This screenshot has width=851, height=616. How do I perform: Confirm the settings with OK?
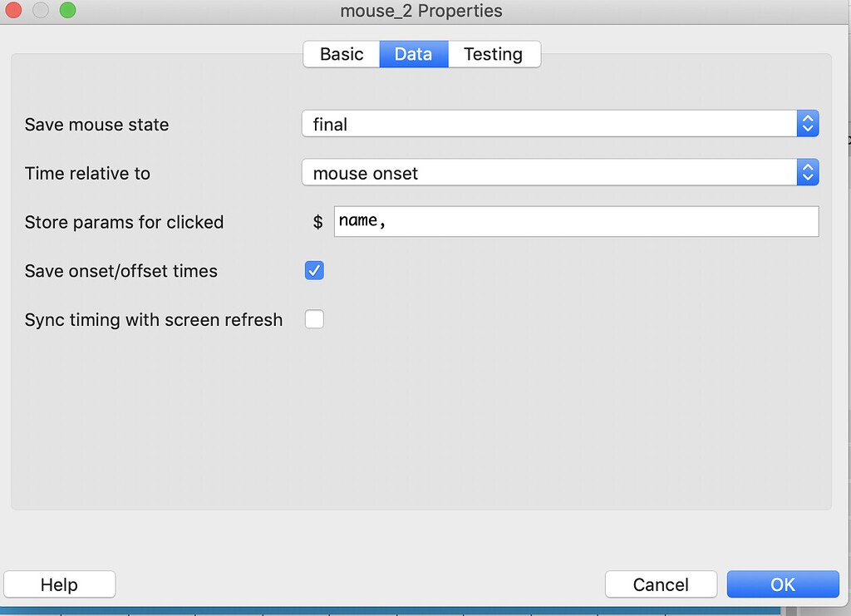[782, 584]
